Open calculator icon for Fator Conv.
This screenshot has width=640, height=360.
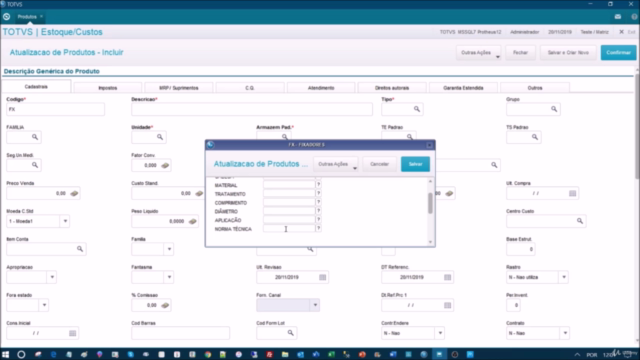click(165, 165)
